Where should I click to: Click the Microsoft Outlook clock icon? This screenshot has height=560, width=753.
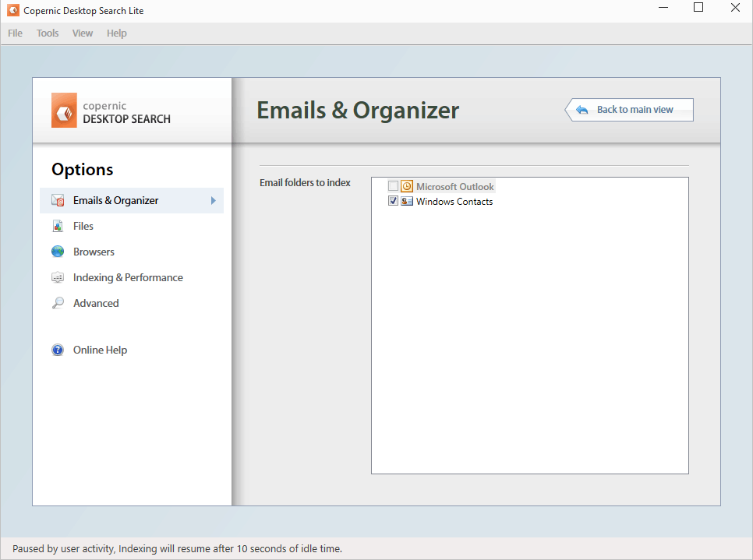[407, 187]
